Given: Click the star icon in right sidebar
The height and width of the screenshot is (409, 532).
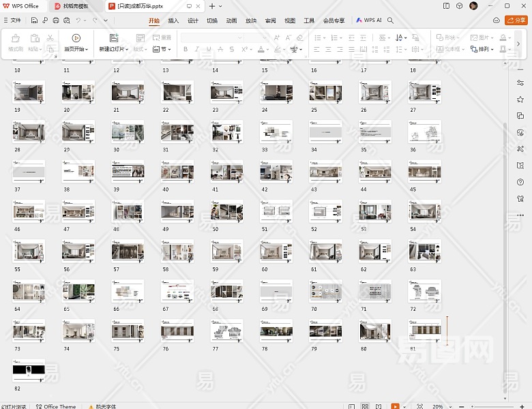Looking at the screenshot, I should click(520, 100).
